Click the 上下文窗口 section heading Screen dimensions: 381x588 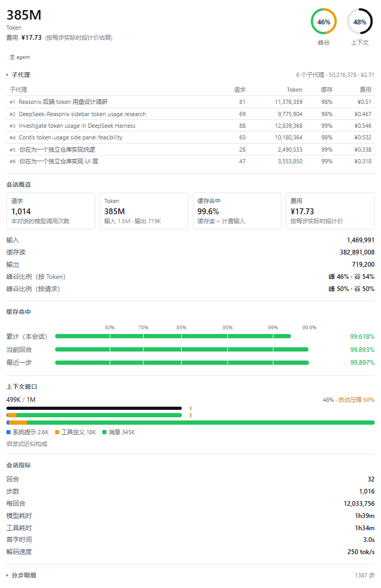coord(22,387)
